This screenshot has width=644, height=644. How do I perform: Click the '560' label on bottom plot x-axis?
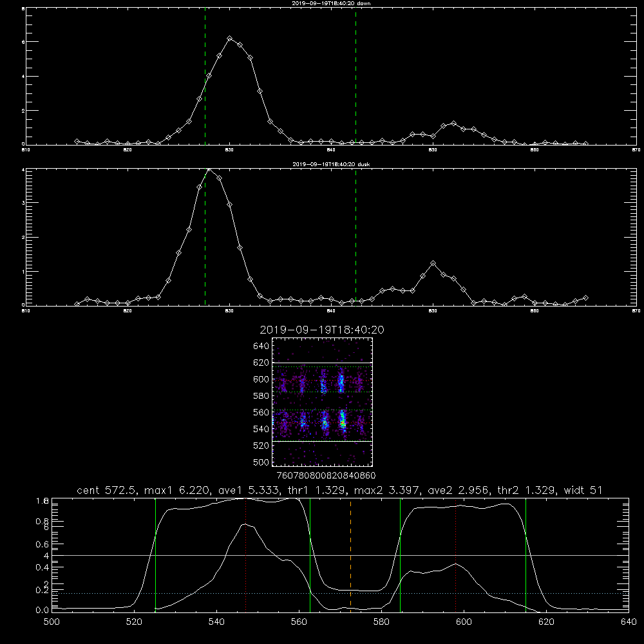pos(299,622)
